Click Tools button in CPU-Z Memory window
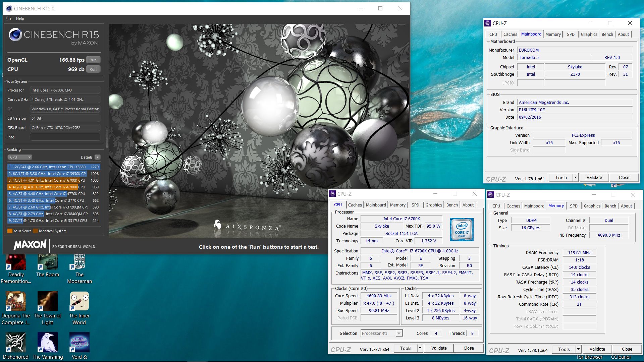644x362 pixels. (564, 349)
